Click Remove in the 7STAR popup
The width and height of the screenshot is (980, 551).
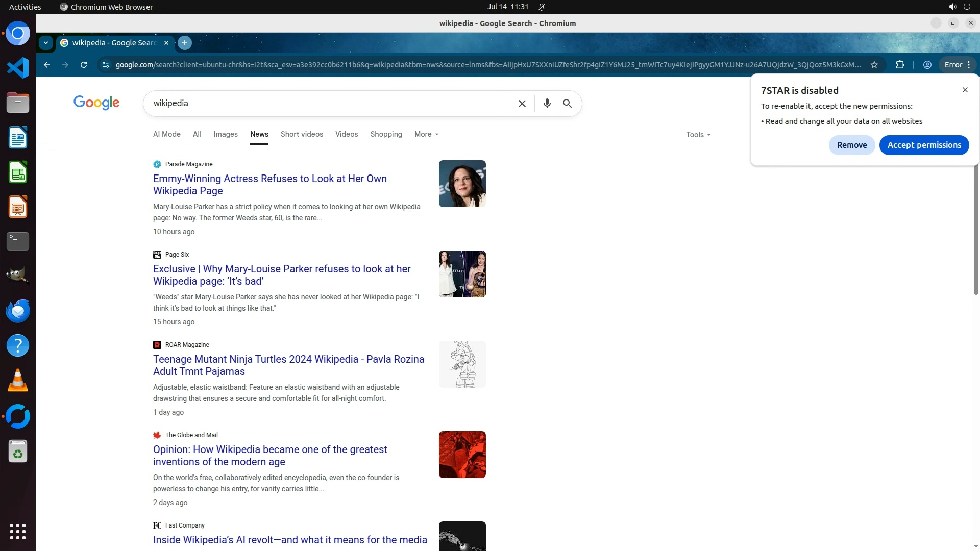(x=851, y=145)
